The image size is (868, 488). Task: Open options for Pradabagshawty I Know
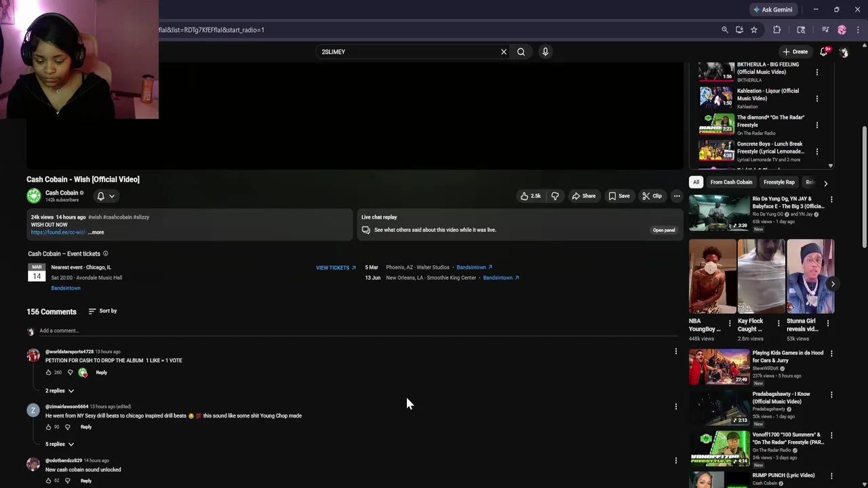(x=831, y=394)
